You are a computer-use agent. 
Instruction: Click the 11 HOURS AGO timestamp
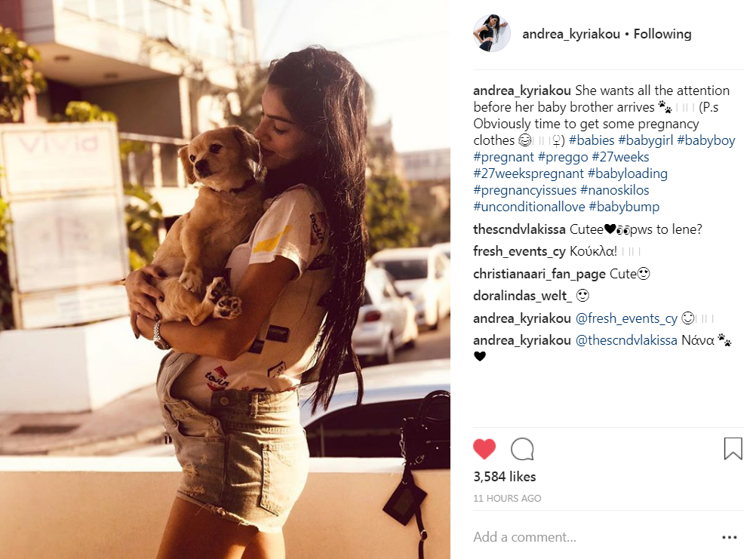pyautogui.click(x=507, y=499)
